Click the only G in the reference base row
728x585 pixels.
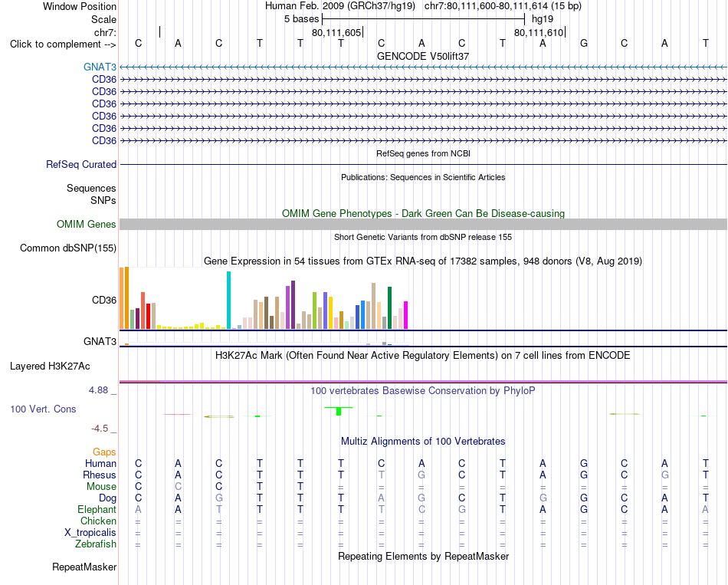click(584, 43)
